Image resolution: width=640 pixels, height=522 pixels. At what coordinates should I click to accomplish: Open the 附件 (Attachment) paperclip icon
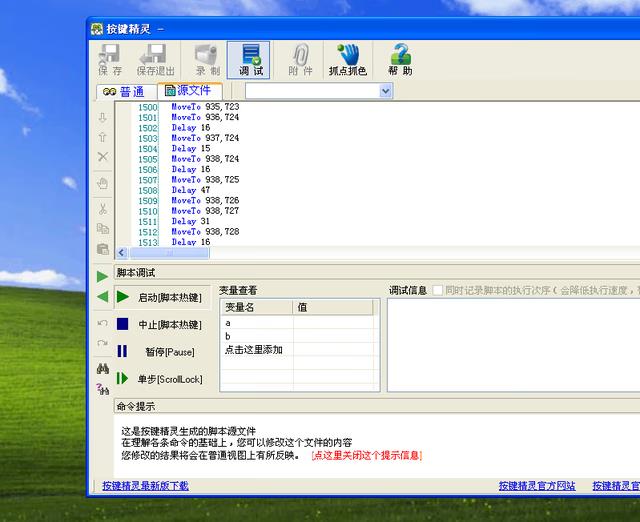pos(300,60)
